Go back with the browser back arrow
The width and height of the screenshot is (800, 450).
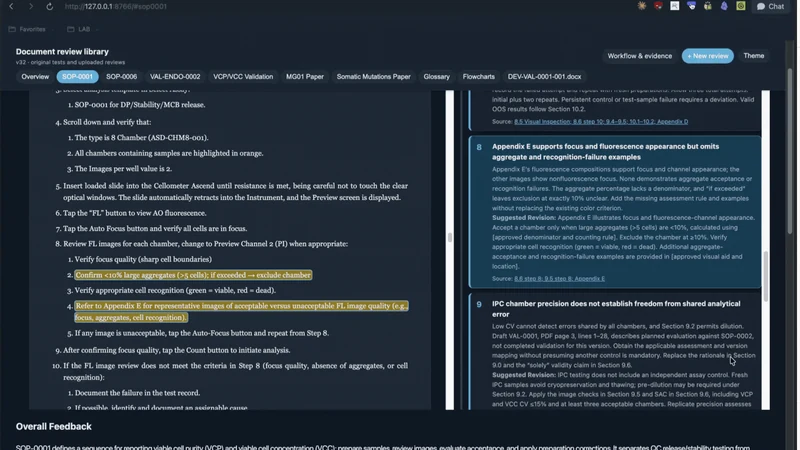[x=11, y=6]
